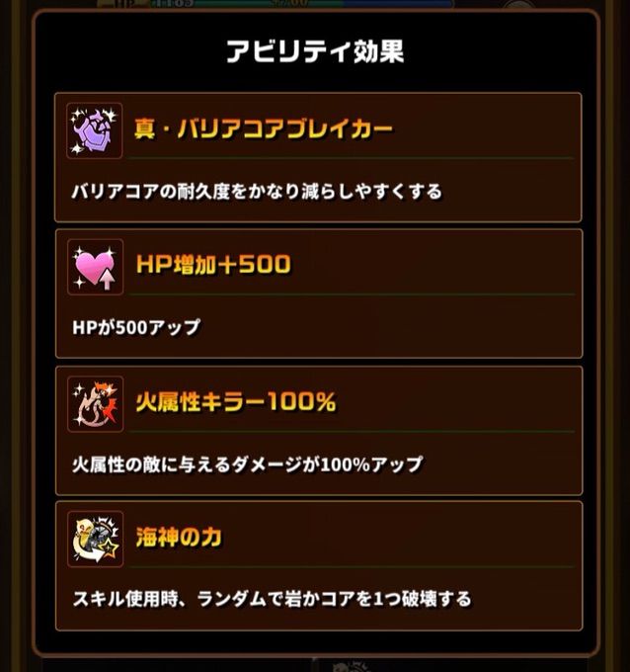Tap the 海神の力 ability icon

click(96, 540)
